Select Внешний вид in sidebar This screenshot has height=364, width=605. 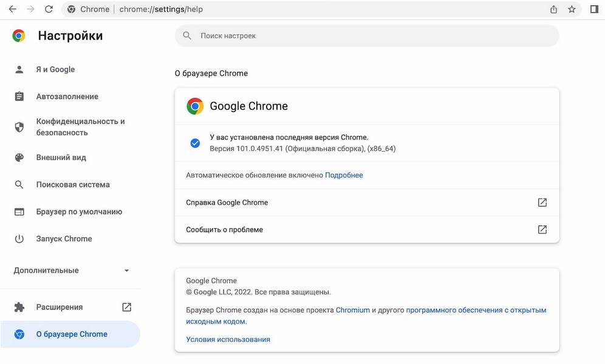61,157
